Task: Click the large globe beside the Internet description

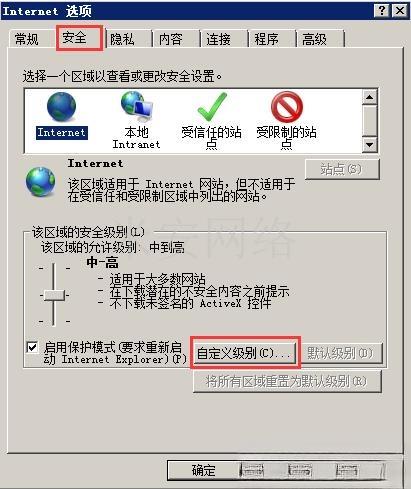Action: (x=41, y=182)
